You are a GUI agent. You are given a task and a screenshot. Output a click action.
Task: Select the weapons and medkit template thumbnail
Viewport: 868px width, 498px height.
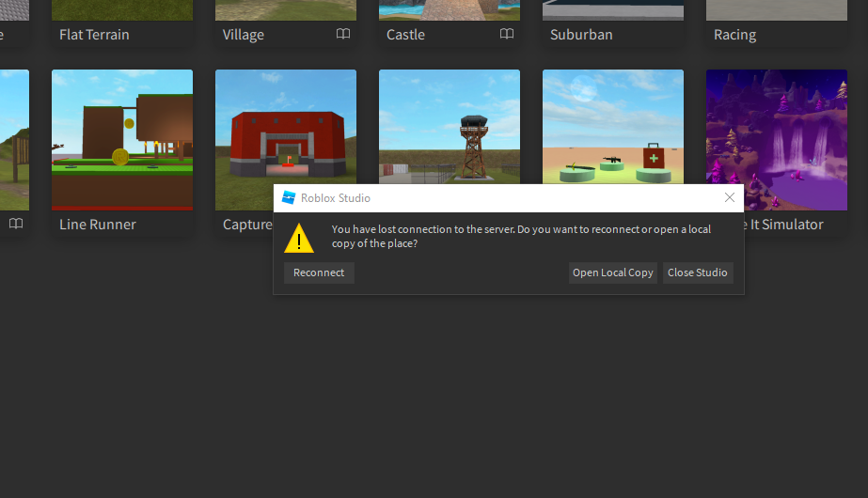point(613,127)
